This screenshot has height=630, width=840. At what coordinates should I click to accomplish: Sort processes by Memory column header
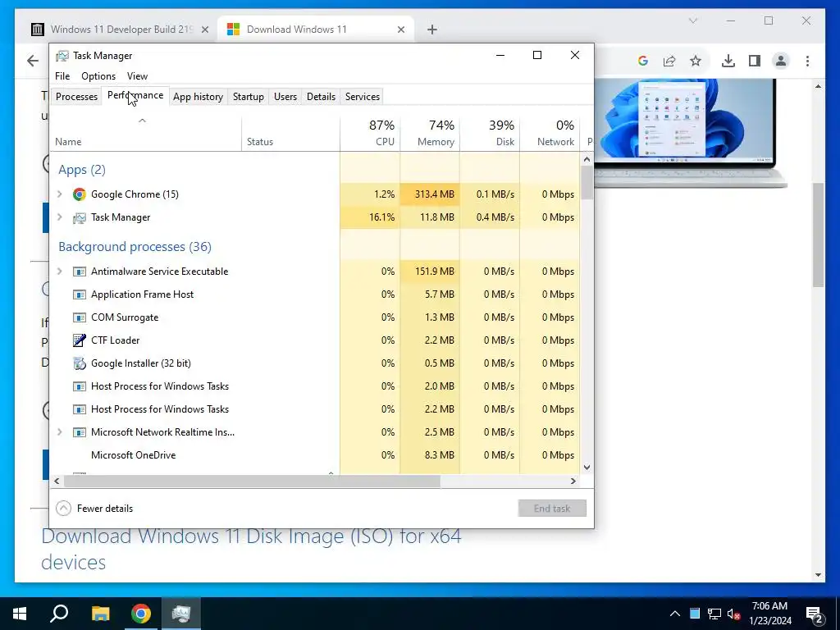click(x=430, y=132)
